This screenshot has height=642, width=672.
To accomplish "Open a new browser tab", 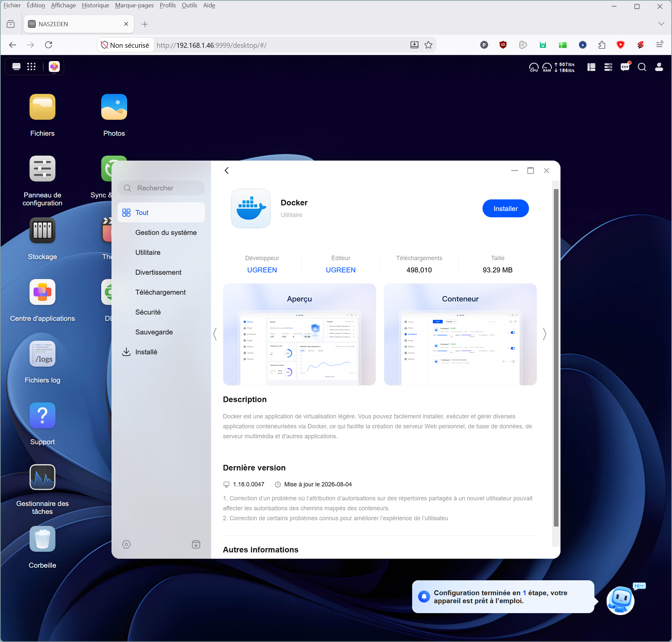I will point(145,24).
